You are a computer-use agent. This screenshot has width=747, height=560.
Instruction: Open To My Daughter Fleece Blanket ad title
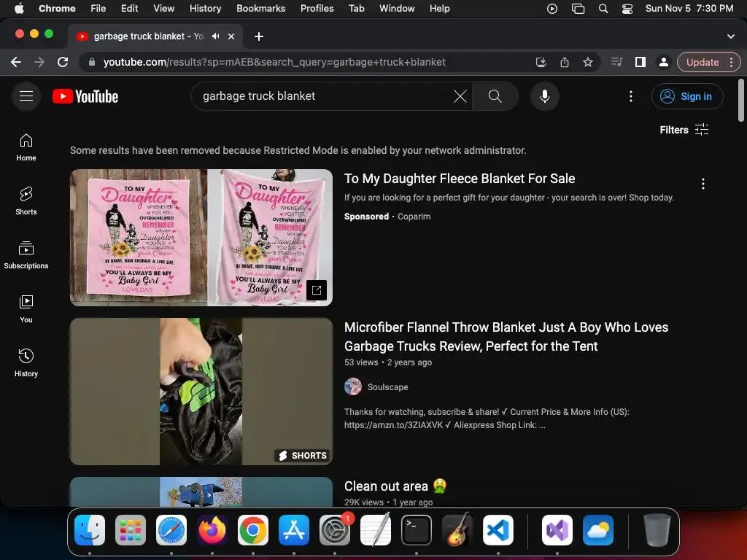tap(460, 179)
